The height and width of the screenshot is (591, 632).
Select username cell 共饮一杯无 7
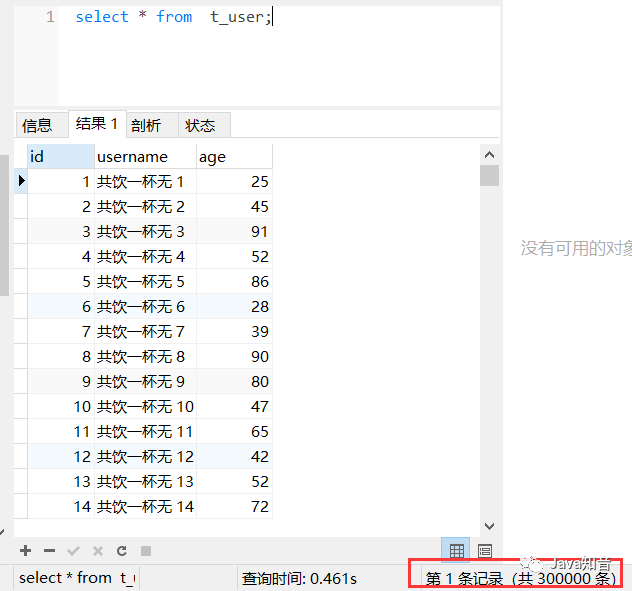(146, 331)
